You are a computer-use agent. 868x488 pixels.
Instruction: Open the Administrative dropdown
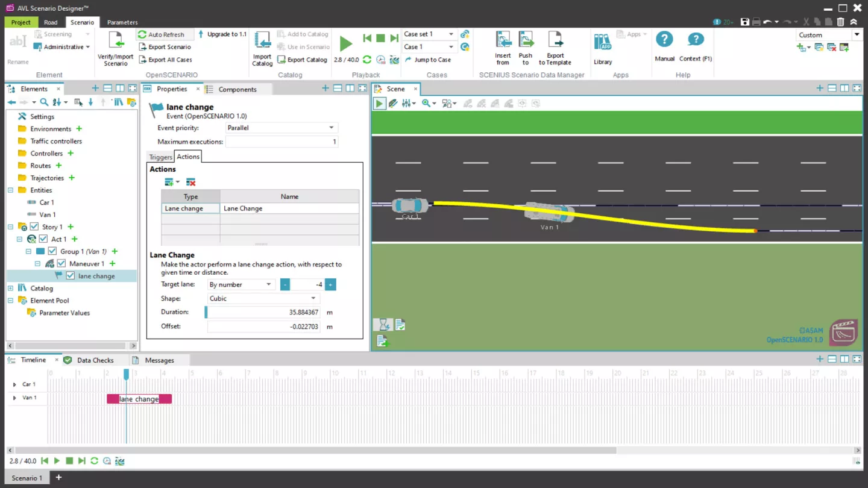(x=61, y=47)
